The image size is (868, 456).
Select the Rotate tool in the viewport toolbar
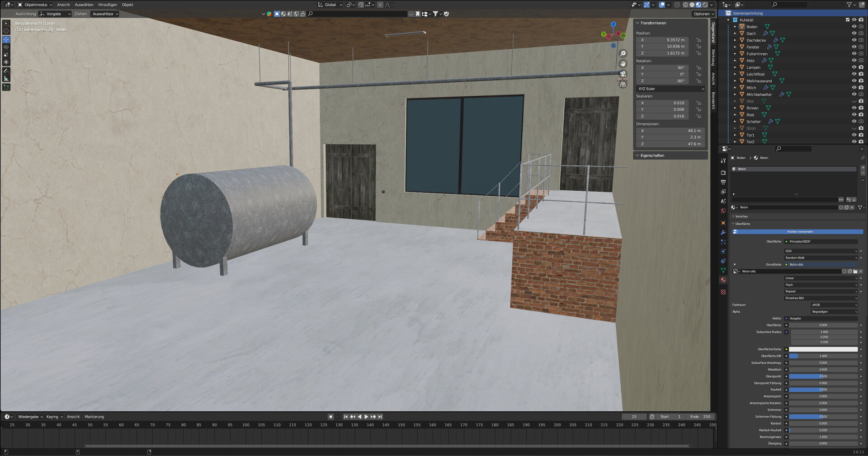coord(6,47)
